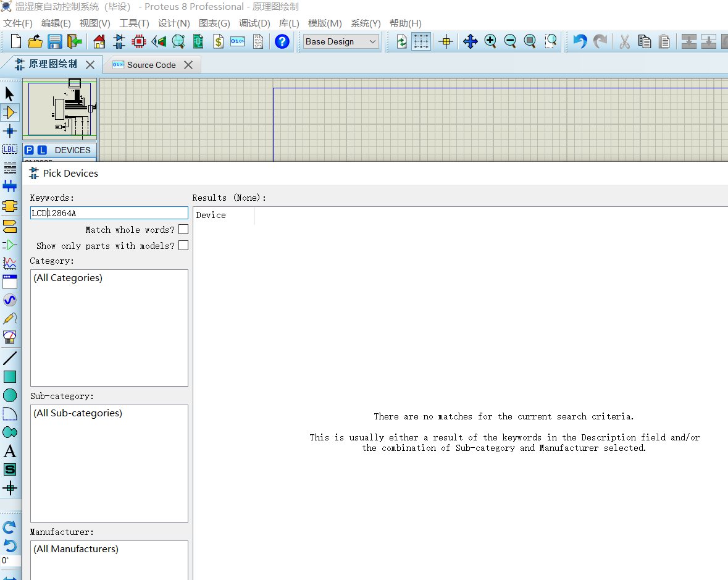The image size is (728, 580).
Task: Select Virtual Instruments meter icon
Action: [x=10, y=337]
